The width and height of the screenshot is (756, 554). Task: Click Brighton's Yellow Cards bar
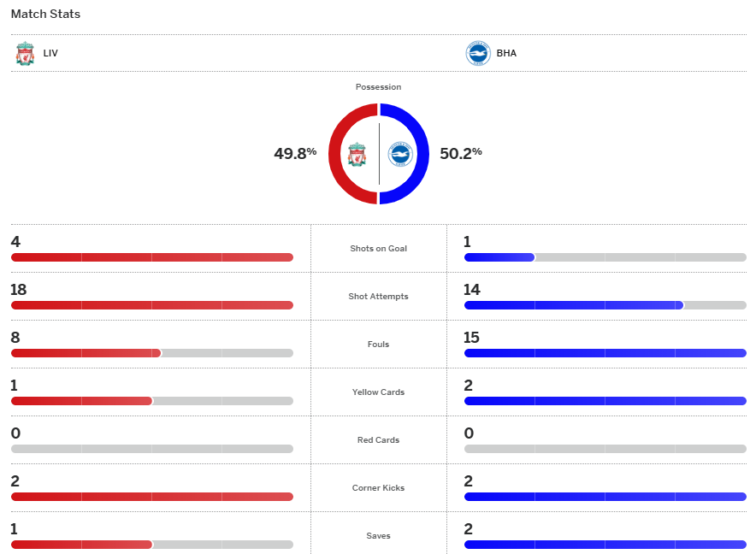(x=605, y=401)
